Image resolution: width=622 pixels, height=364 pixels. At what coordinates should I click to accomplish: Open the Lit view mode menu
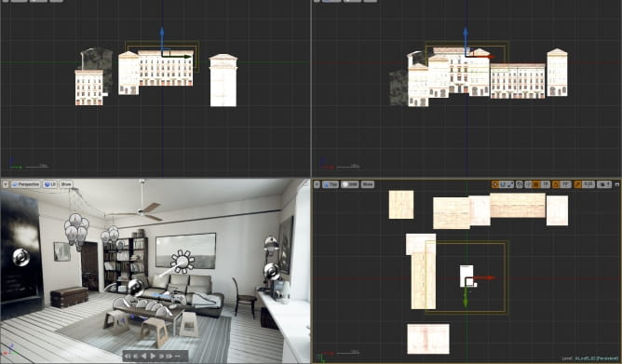pos(50,184)
